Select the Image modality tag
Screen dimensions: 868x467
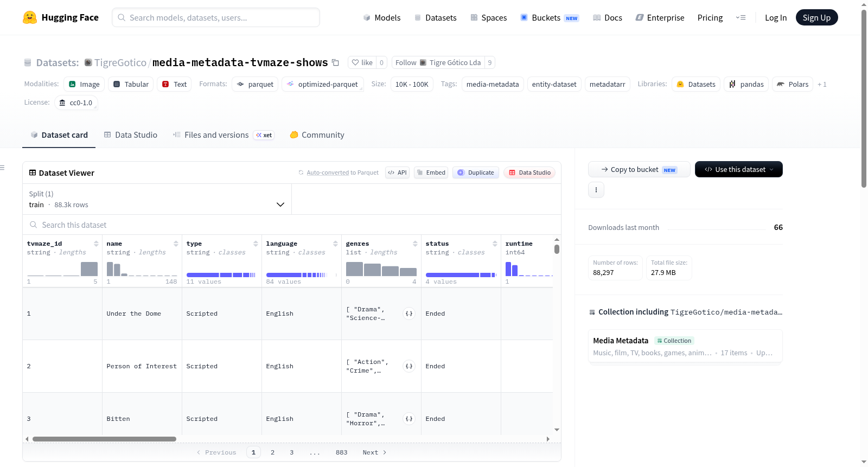point(84,84)
